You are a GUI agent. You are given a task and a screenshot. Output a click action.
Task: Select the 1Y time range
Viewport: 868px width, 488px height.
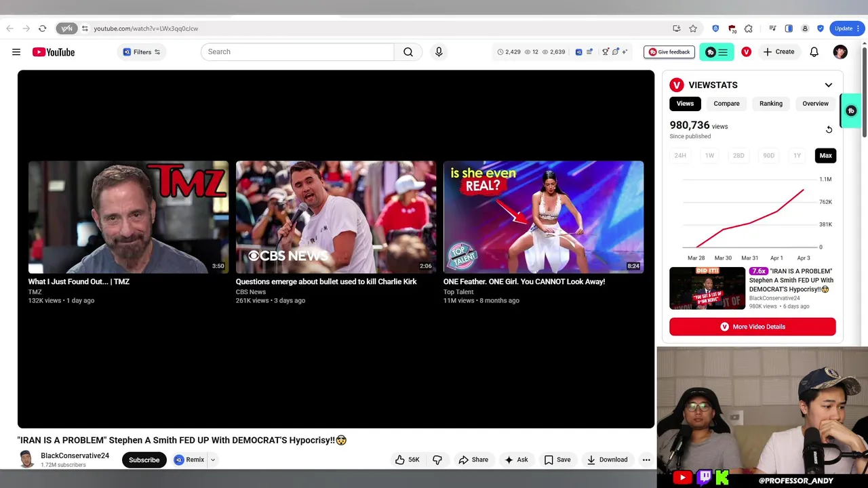pos(797,156)
